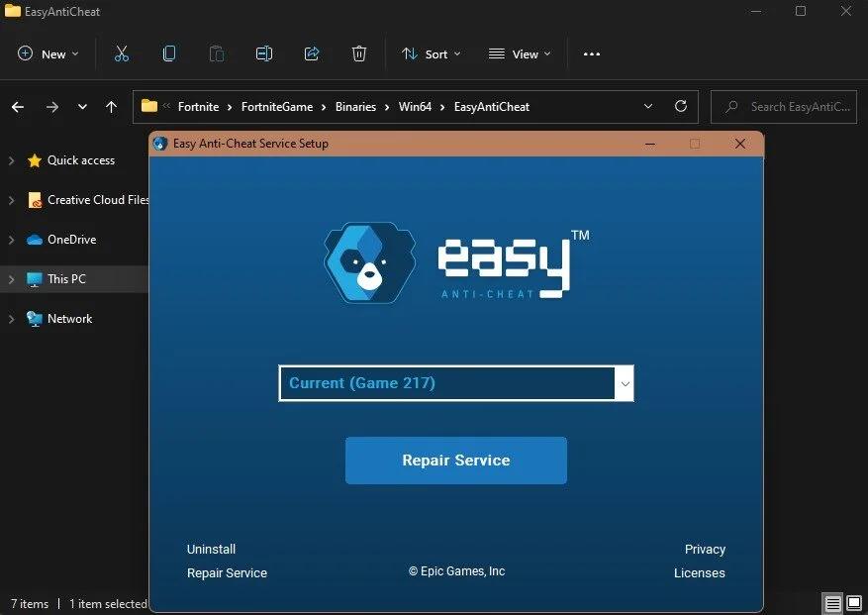Open the Current (Game 217) game selector
The height and width of the screenshot is (615, 868).
click(x=456, y=383)
